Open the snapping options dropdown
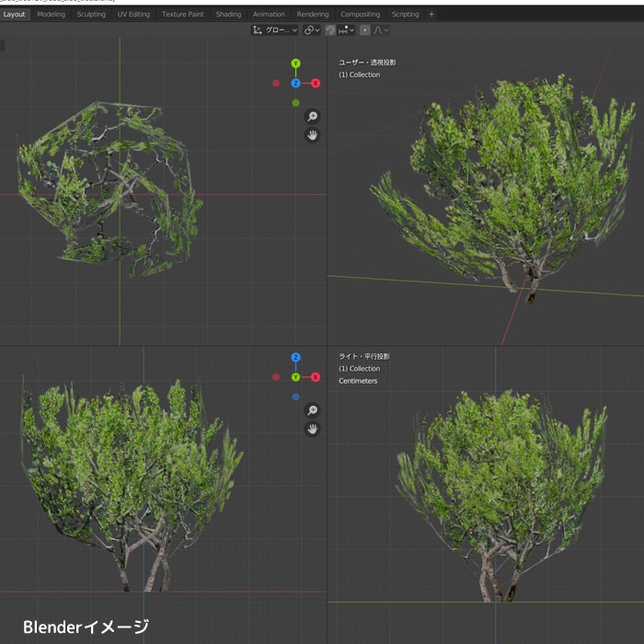Viewport: 644px width, 644px height. (346, 30)
